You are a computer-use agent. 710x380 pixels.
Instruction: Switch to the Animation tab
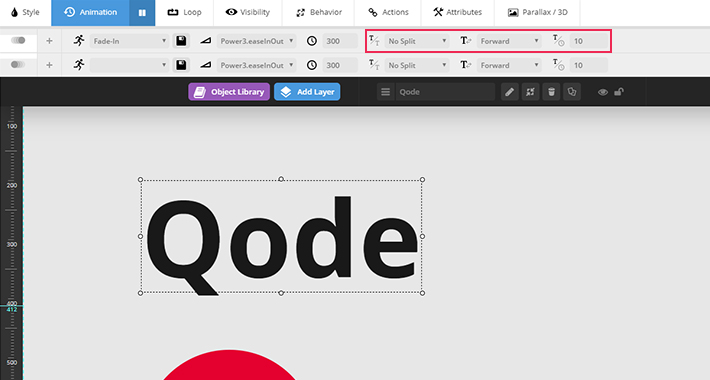(x=90, y=12)
